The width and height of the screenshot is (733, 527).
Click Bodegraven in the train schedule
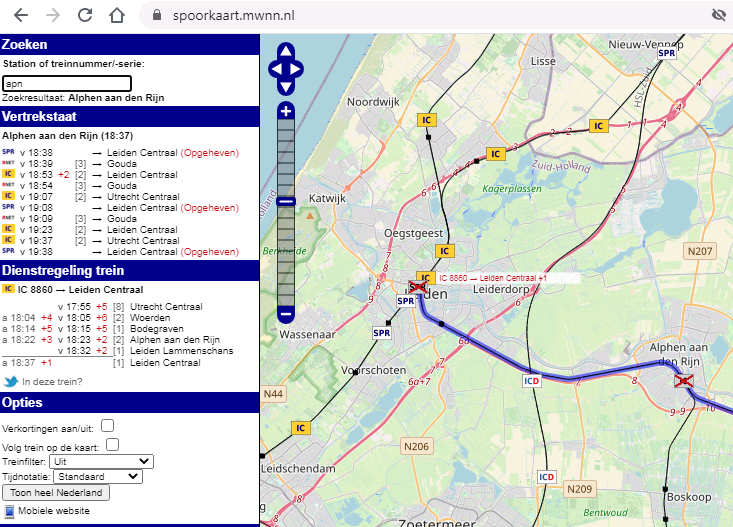157,329
